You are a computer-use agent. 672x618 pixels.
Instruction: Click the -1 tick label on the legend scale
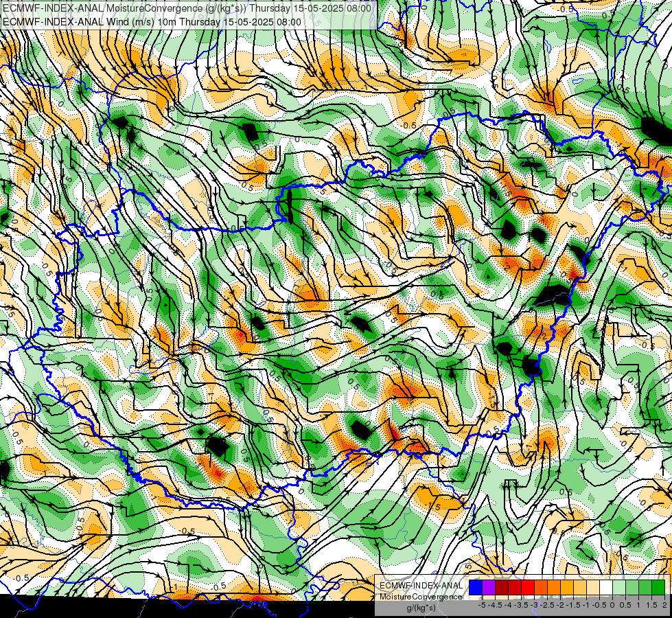point(587,605)
